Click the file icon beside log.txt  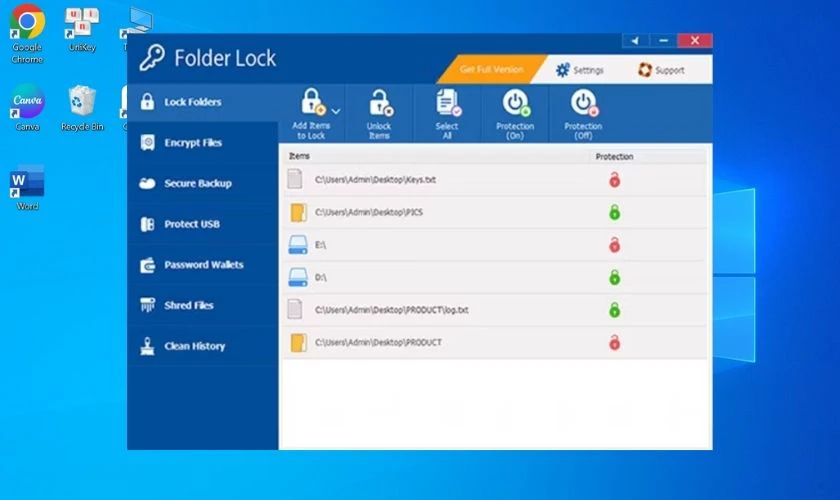point(295,309)
